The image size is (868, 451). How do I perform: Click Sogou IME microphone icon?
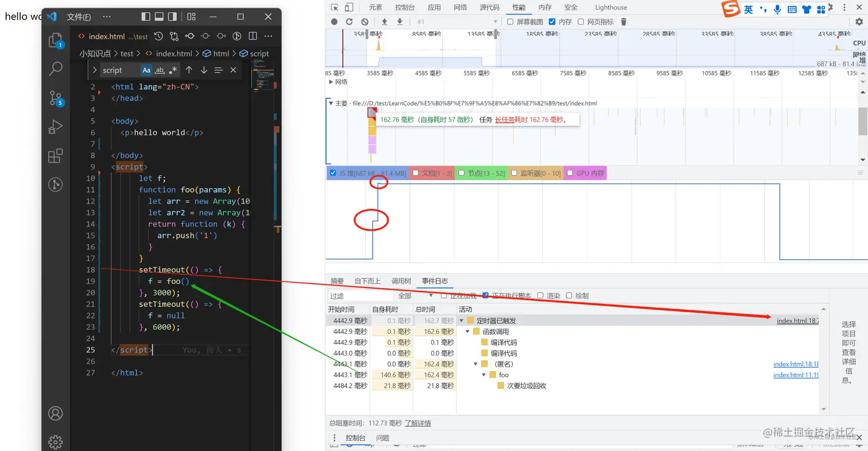click(x=778, y=9)
